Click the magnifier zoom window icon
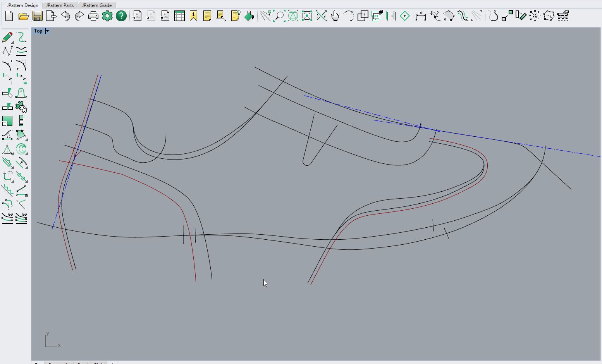This screenshot has width=602, height=364. (279, 16)
